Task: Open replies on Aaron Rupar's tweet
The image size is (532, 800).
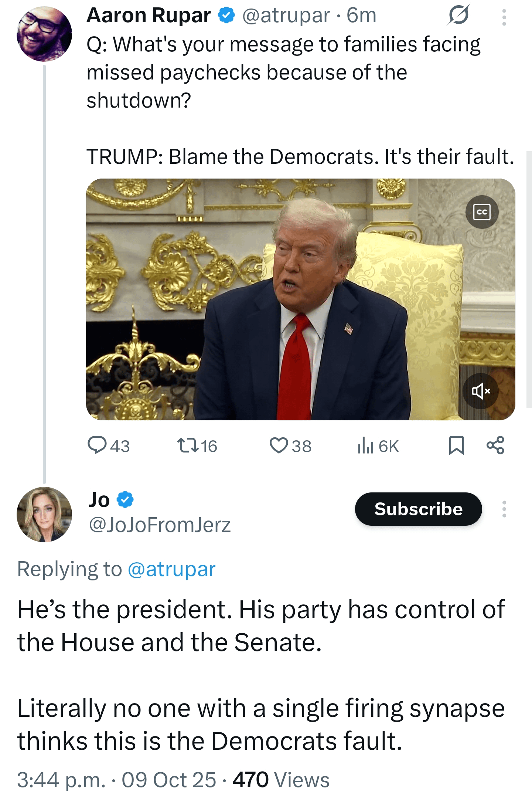Action: point(97,445)
